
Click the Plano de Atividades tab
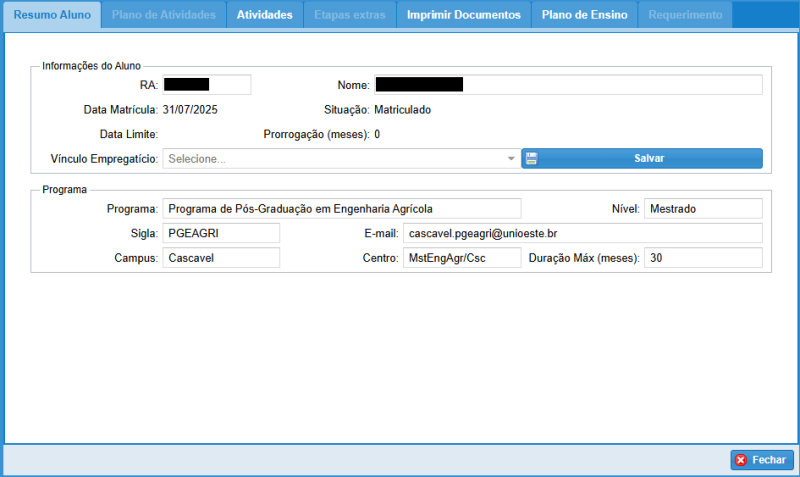pyautogui.click(x=164, y=15)
